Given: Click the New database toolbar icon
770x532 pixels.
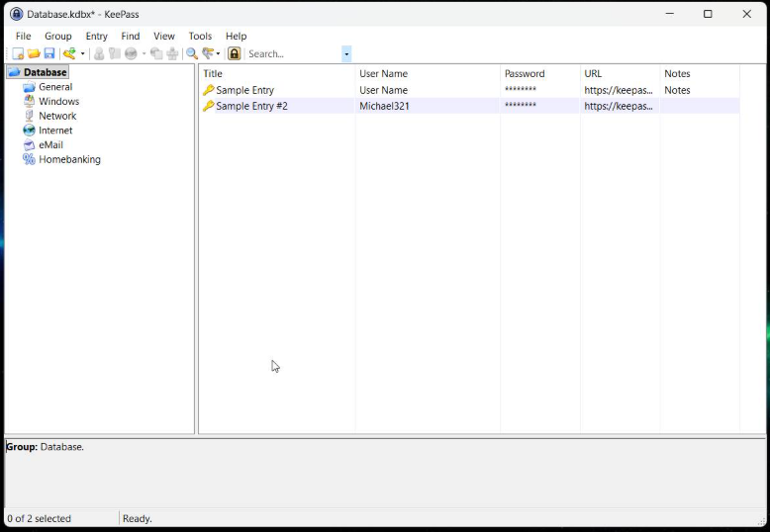Looking at the screenshot, I should 18,53.
